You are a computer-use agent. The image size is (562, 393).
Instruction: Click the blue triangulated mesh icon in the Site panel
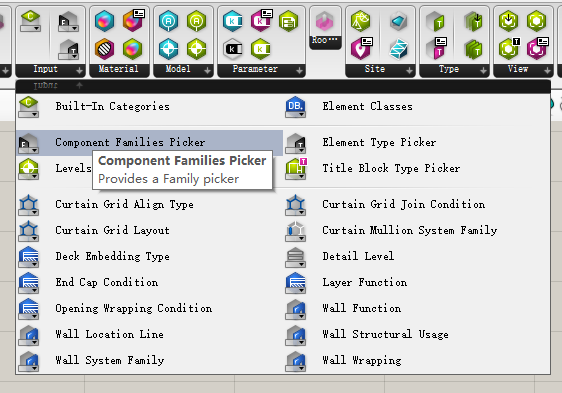[x=399, y=49]
